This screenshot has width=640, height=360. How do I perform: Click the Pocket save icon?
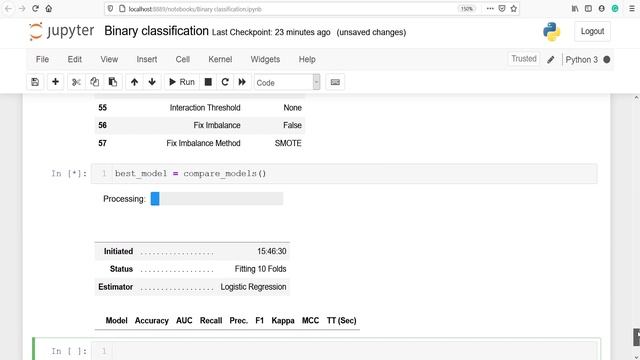point(502,9)
